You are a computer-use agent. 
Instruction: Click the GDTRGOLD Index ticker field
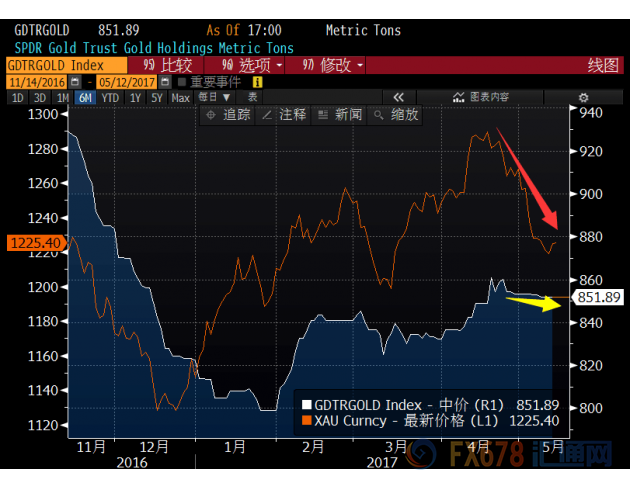(x=67, y=65)
